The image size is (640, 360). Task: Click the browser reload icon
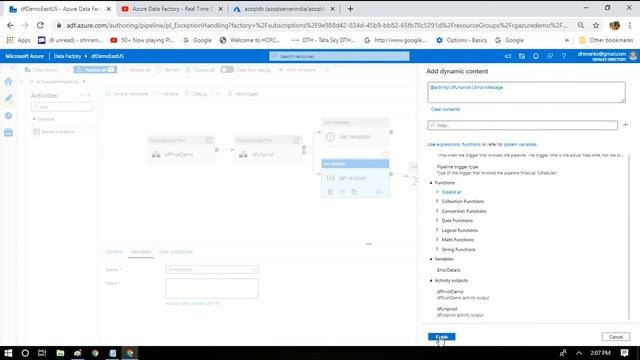point(40,25)
